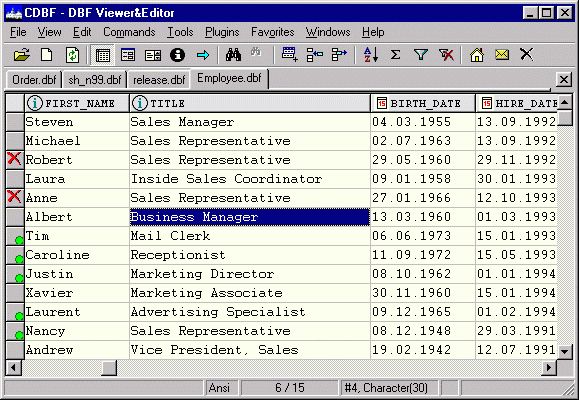Close the current Employee.dbf tab
Image resolution: width=579 pixels, height=400 pixels.
coord(563,79)
